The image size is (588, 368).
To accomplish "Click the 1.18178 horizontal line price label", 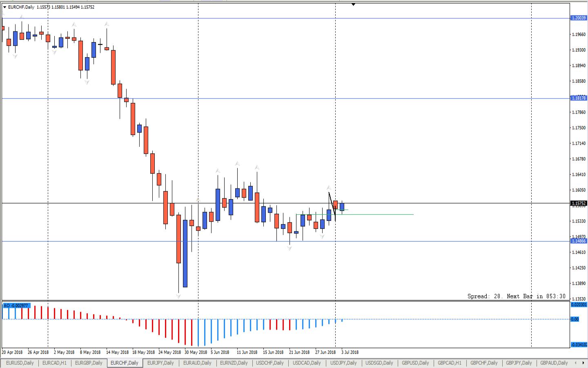I will coord(579,98).
